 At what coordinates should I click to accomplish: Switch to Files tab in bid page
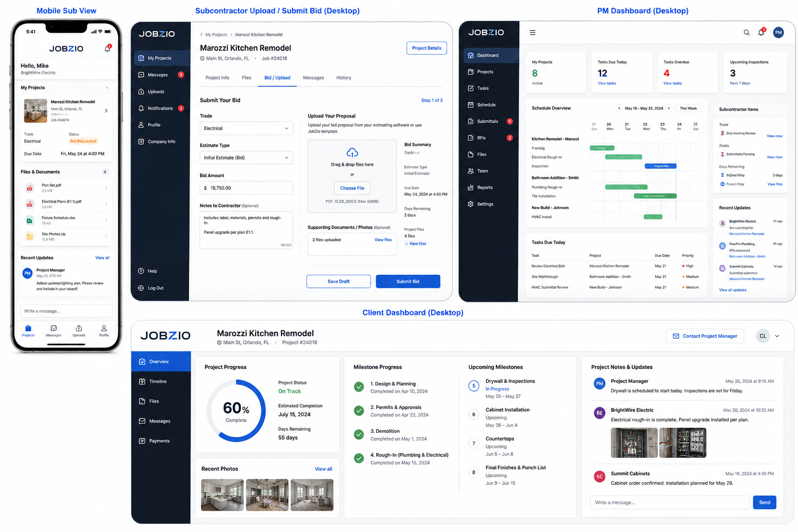coord(246,78)
